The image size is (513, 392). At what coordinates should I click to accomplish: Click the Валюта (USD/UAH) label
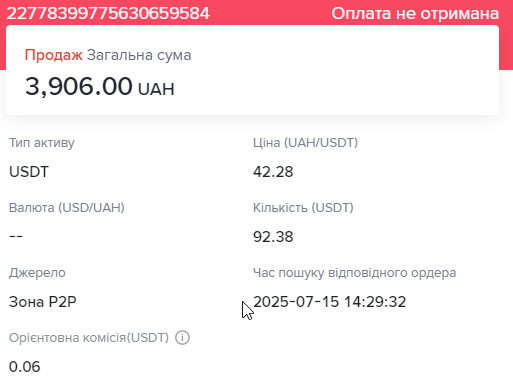[x=67, y=208]
